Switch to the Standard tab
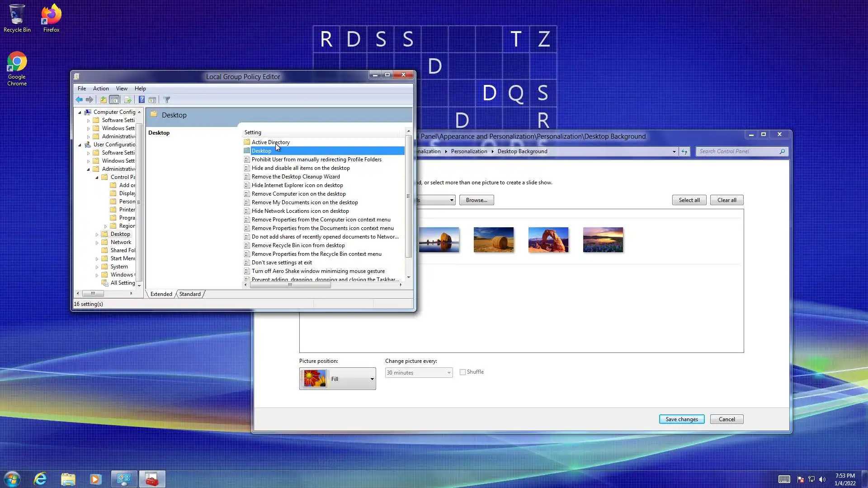This screenshot has height=488, width=868. coord(190,294)
